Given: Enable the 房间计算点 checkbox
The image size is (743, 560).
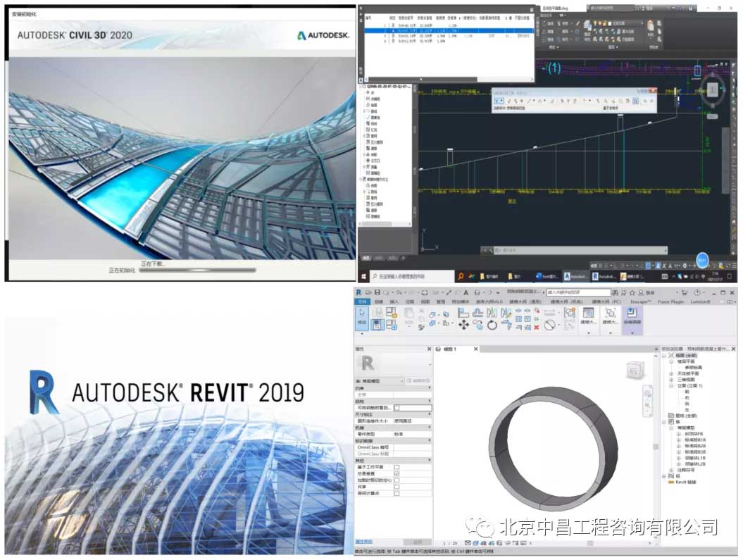Looking at the screenshot, I should (x=397, y=494).
